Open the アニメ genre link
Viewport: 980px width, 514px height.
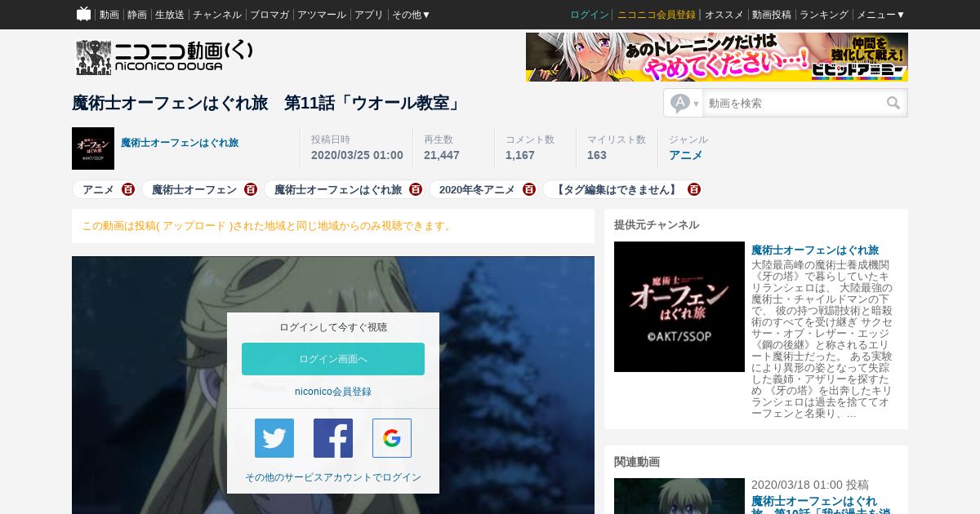pos(686,155)
